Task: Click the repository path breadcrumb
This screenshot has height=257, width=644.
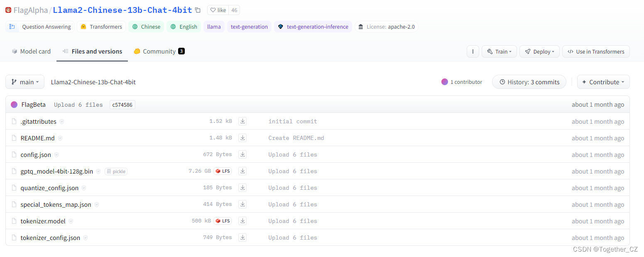Action: click(93, 82)
